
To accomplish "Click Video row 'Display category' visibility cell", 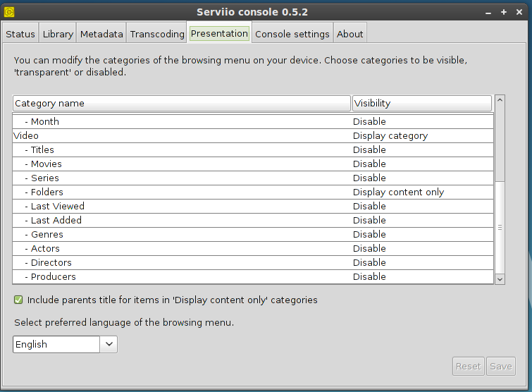I will [390, 135].
